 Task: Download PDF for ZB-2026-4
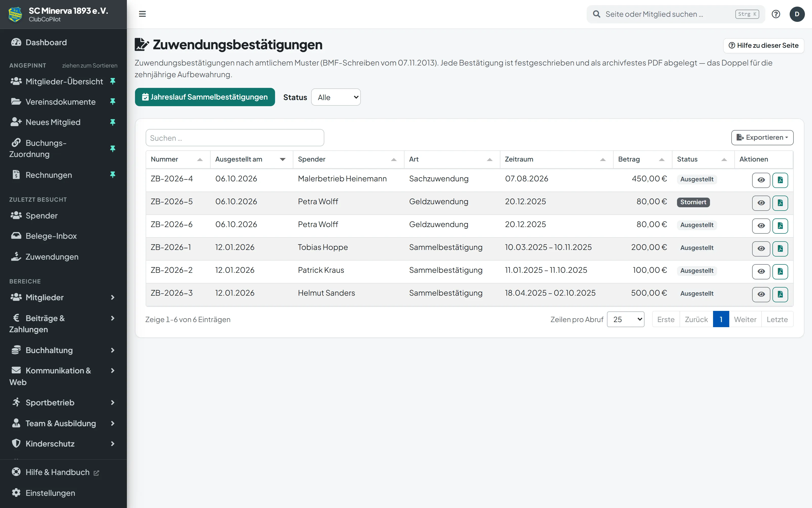coord(780,180)
